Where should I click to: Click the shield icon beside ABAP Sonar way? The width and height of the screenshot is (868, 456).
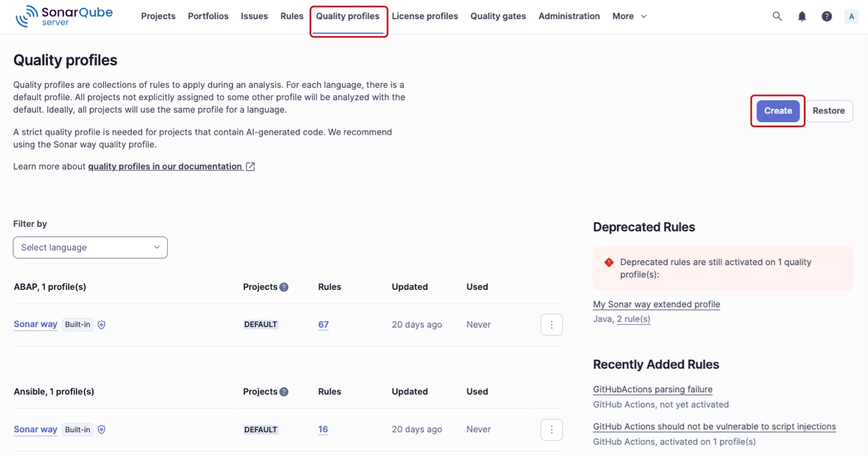(101, 325)
